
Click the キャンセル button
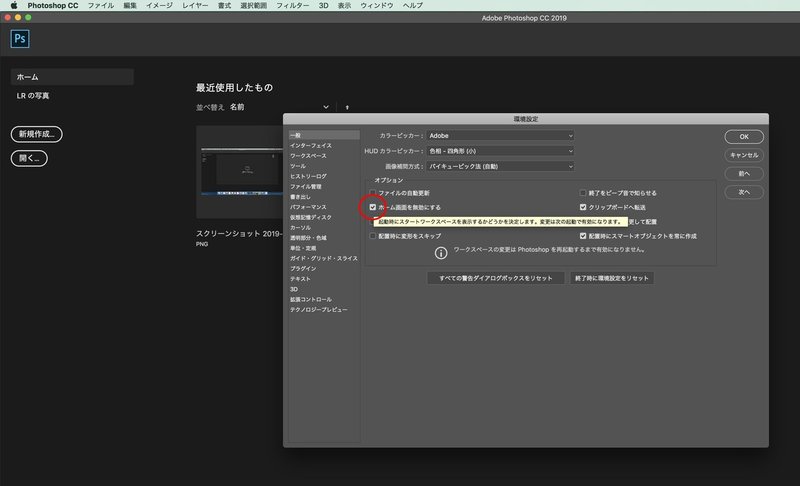[x=744, y=155]
